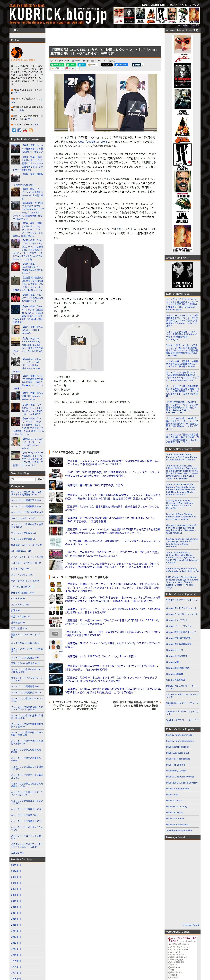Open the IMDb-Eyes Wide Shut link
The height and width of the screenshot is (980, 210).
tap(178, 753)
